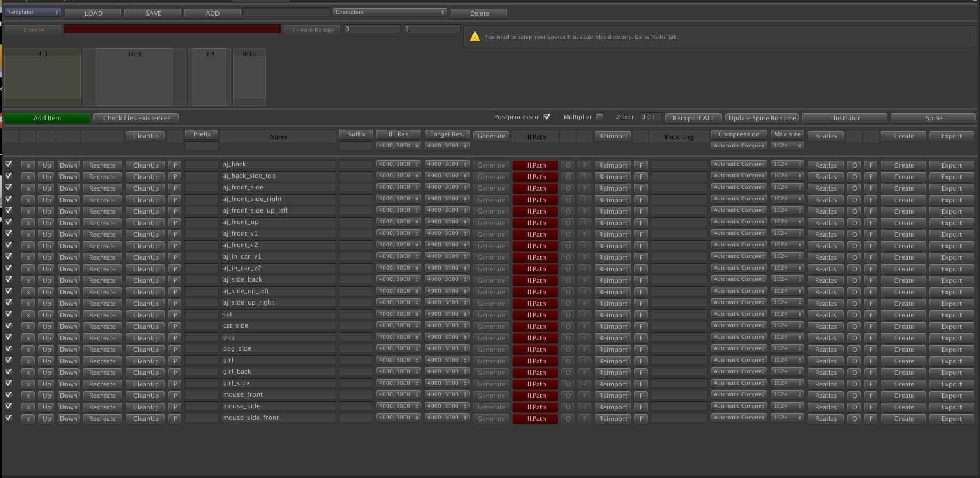Select the 4:3 aspect ratio preview
The height and width of the screenshot is (478, 980).
pyautogui.click(x=43, y=77)
